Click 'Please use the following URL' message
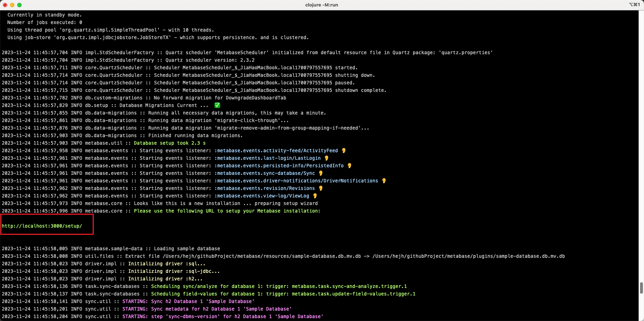The image size is (644, 321). coord(227,211)
